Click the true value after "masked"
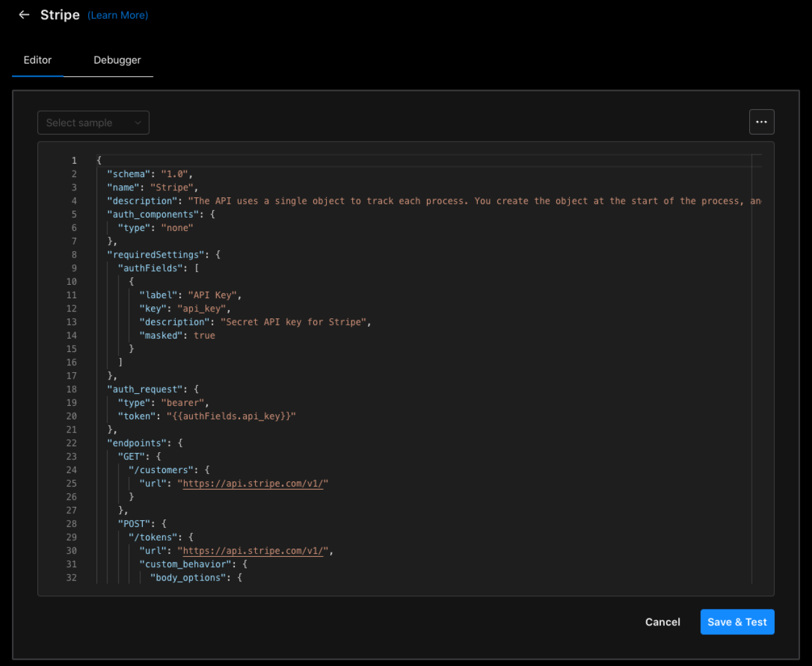The width and height of the screenshot is (812, 666). [x=204, y=336]
